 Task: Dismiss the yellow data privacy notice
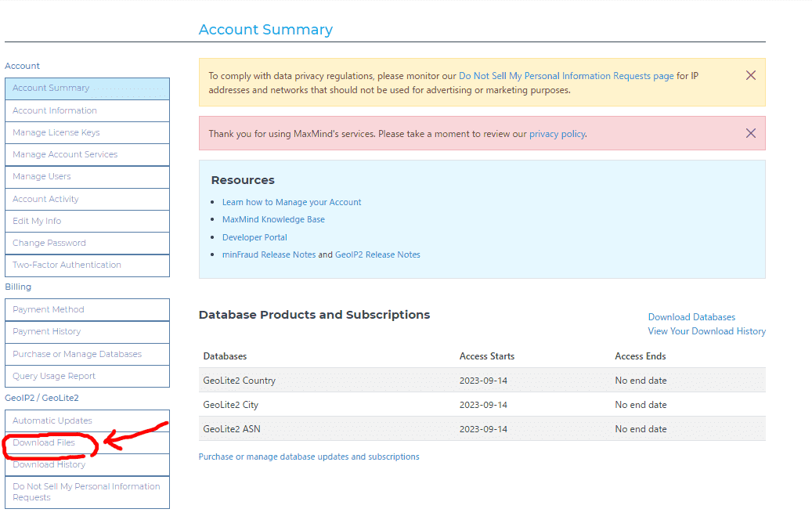pos(750,76)
